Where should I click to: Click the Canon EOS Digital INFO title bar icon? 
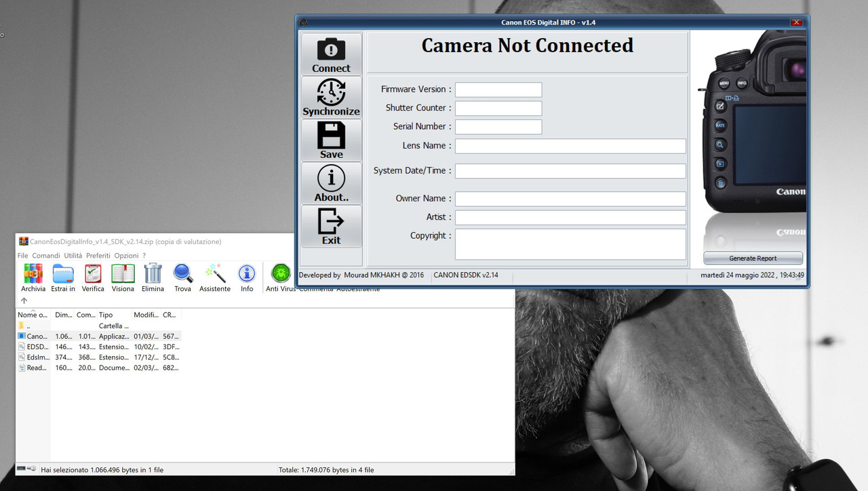coord(303,22)
